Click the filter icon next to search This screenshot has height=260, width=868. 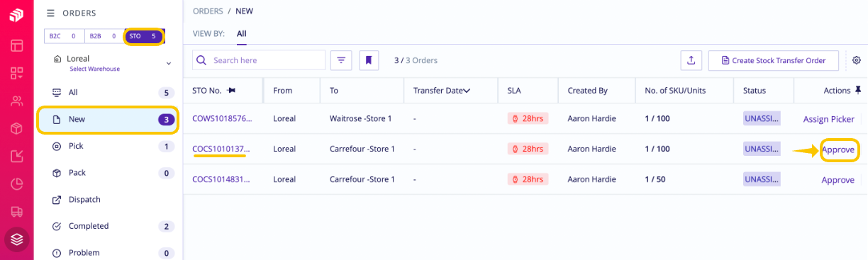coord(341,60)
